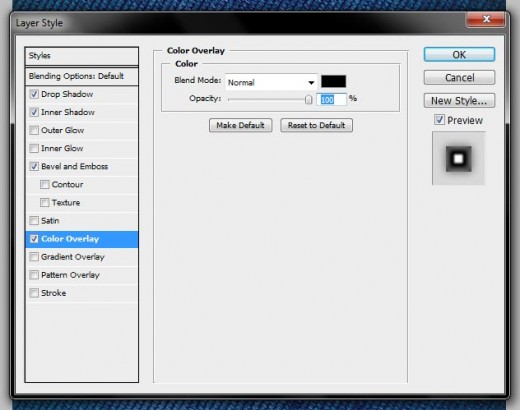Enable the Gradient Overlay checkbox
This screenshot has width=520, height=410.
(x=34, y=257)
